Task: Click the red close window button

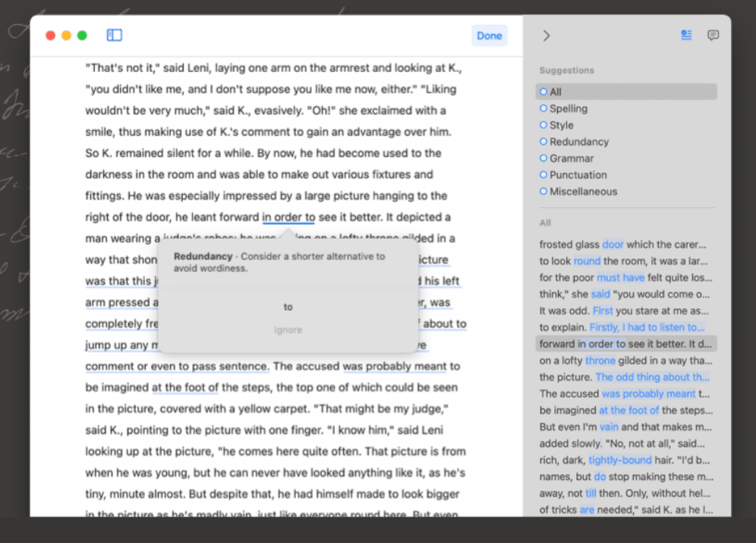Action: (x=51, y=35)
